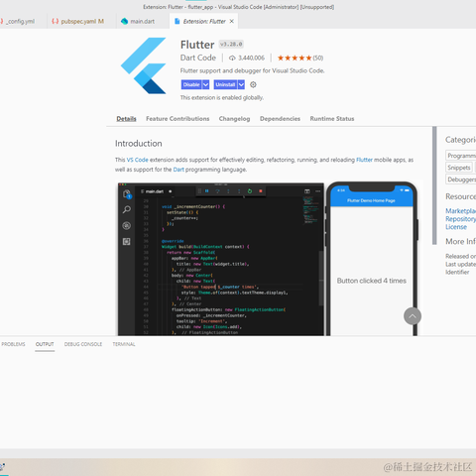Click the Introduction heading
The height and width of the screenshot is (476, 476).
[139, 144]
